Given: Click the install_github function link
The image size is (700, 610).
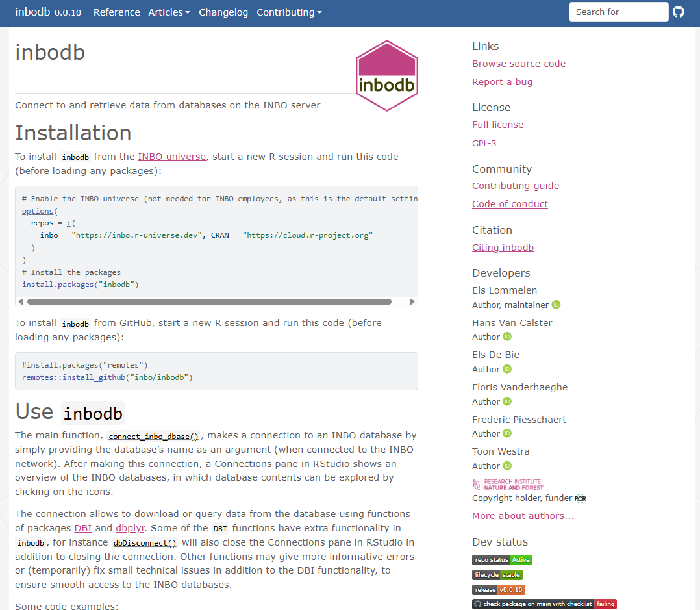Looking at the screenshot, I should 94,377.
